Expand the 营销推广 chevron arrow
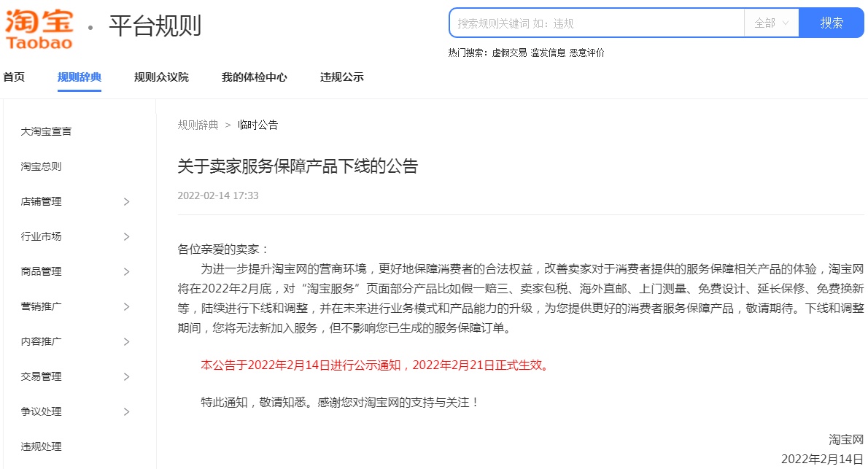The height and width of the screenshot is (469, 868). [x=127, y=307]
